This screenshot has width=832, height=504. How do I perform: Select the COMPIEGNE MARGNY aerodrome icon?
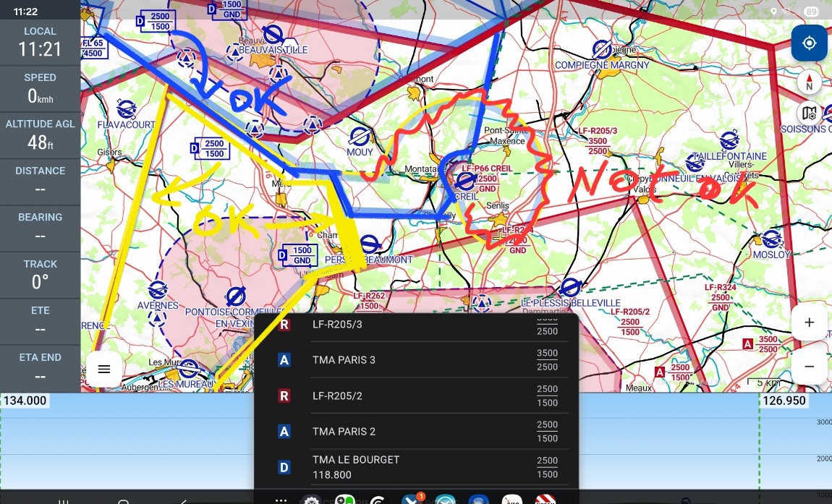click(x=602, y=49)
